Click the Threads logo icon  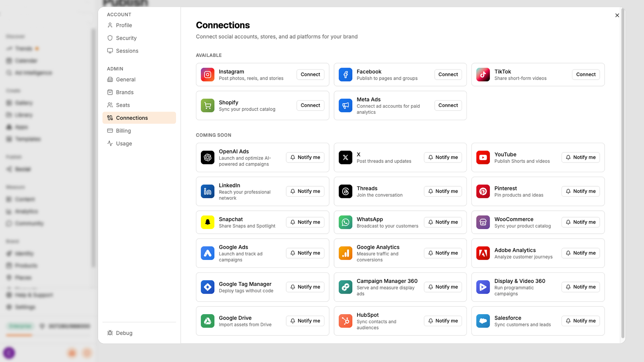coord(345,191)
